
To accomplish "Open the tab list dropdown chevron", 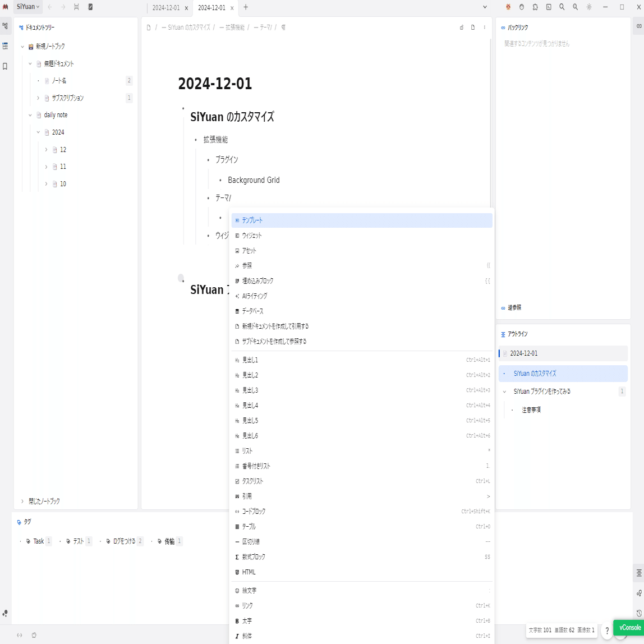I will pos(485,7).
